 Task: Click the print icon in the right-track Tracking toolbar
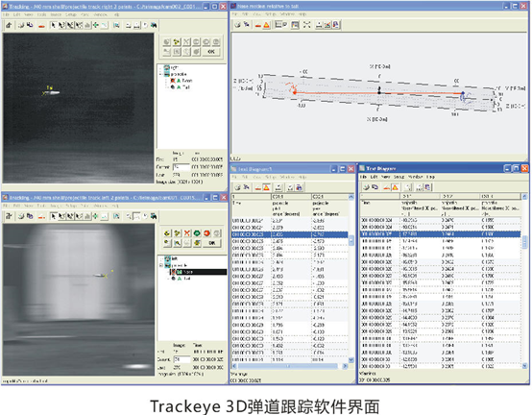click(x=21, y=25)
